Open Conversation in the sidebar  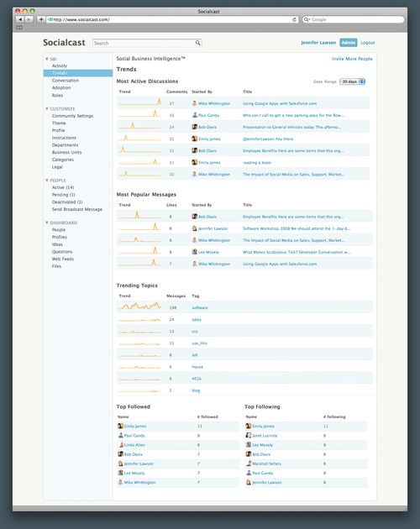[x=66, y=81]
